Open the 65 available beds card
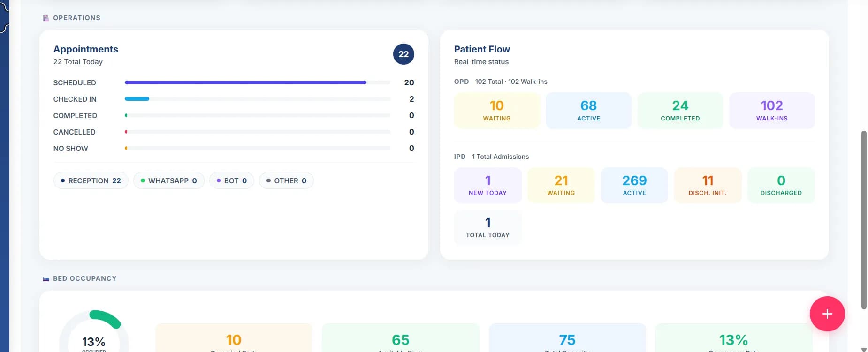The width and height of the screenshot is (868, 352). point(401,338)
